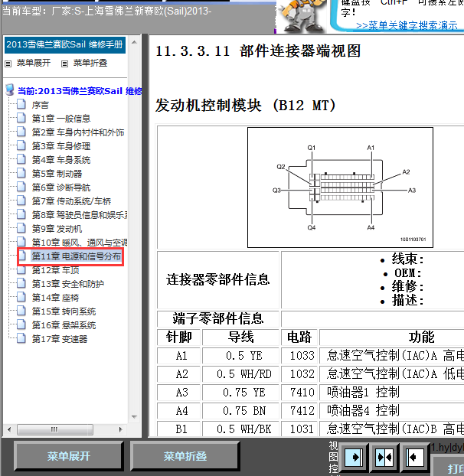
Task: Open chapter 第1章 一般信息
Action: [61, 119]
